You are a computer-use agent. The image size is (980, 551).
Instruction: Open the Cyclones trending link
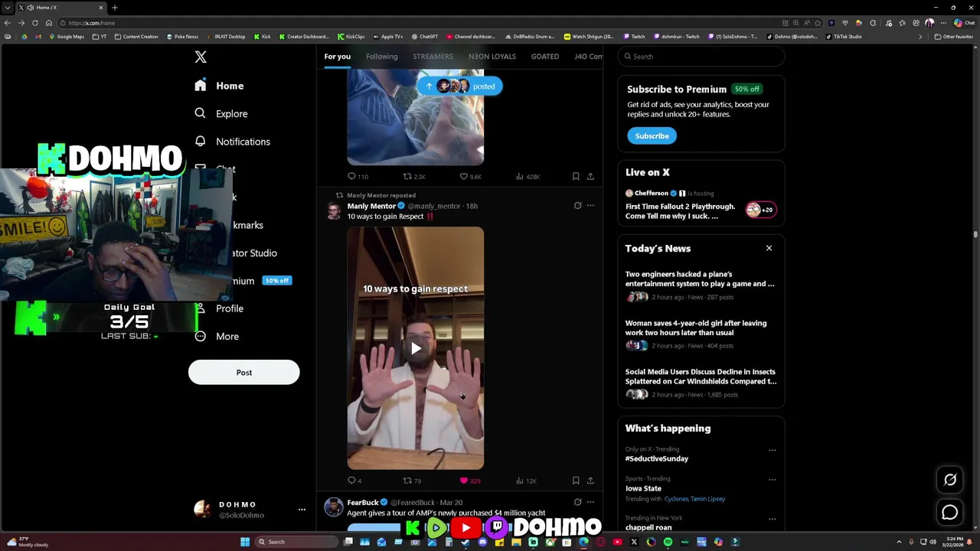tap(676, 499)
